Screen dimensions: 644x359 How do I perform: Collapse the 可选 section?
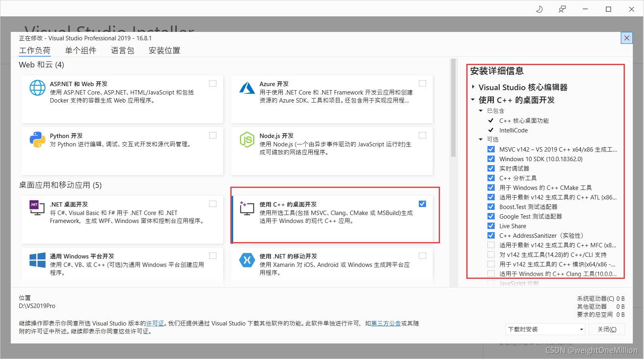(481, 139)
